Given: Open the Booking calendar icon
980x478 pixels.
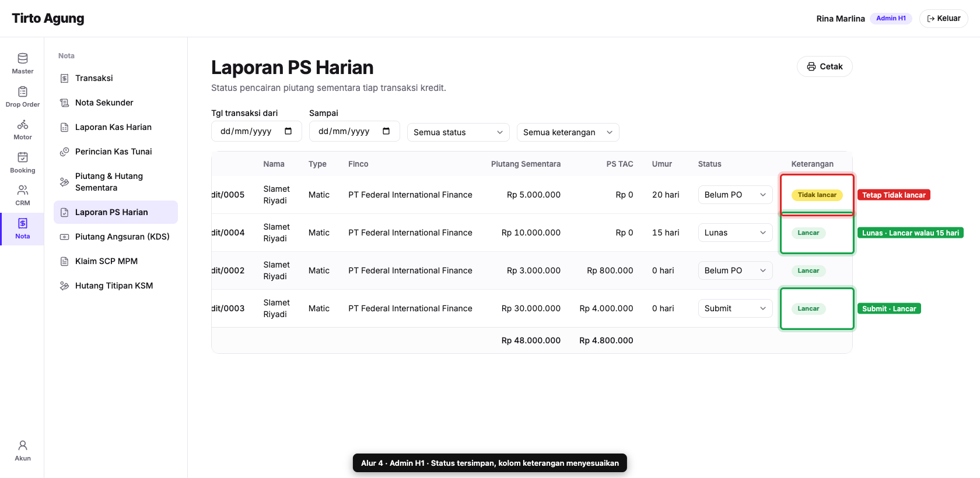Looking at the screenshot, I should point(23,157).
